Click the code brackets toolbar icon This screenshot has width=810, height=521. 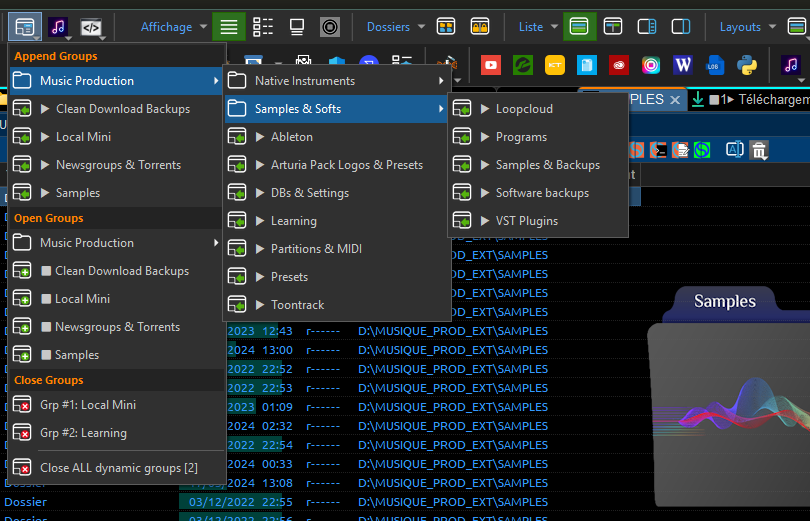click(x=91, y=27)
